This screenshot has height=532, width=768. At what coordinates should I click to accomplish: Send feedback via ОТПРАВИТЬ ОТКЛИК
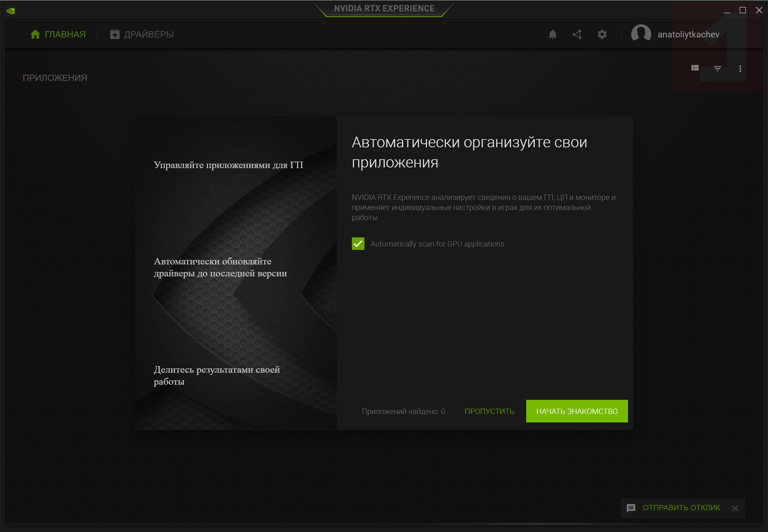point(674,508)
